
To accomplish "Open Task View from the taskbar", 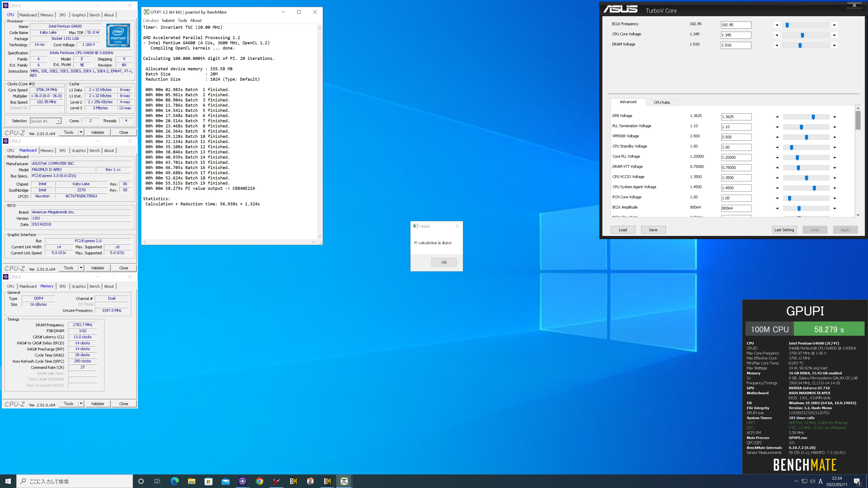I will pyautogui.click(x=157, y=481).
